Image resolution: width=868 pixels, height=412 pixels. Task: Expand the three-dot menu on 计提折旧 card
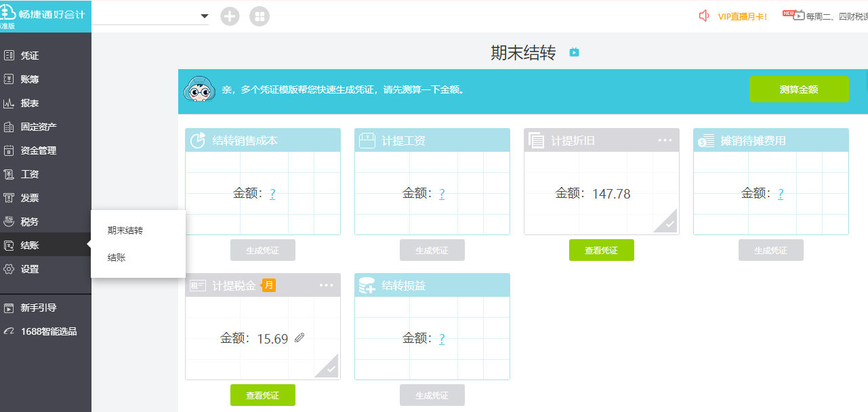pyautogui.click(x=665, y=140)
